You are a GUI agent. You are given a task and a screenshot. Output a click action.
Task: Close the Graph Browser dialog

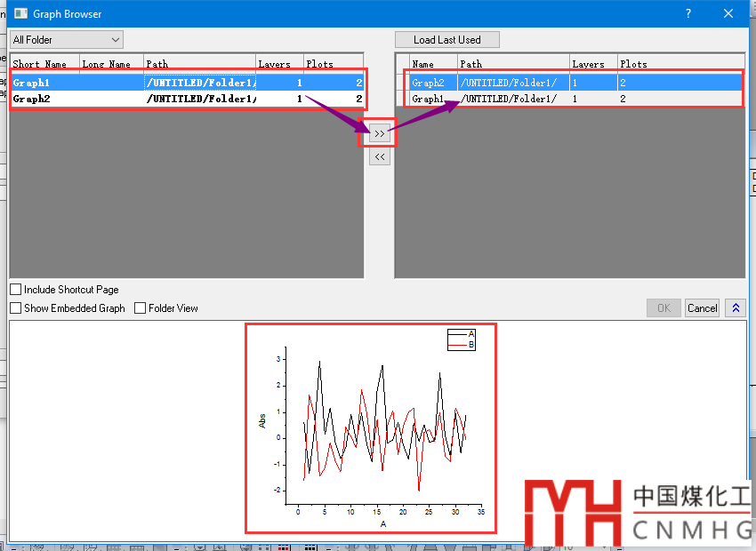pos(728,13)
